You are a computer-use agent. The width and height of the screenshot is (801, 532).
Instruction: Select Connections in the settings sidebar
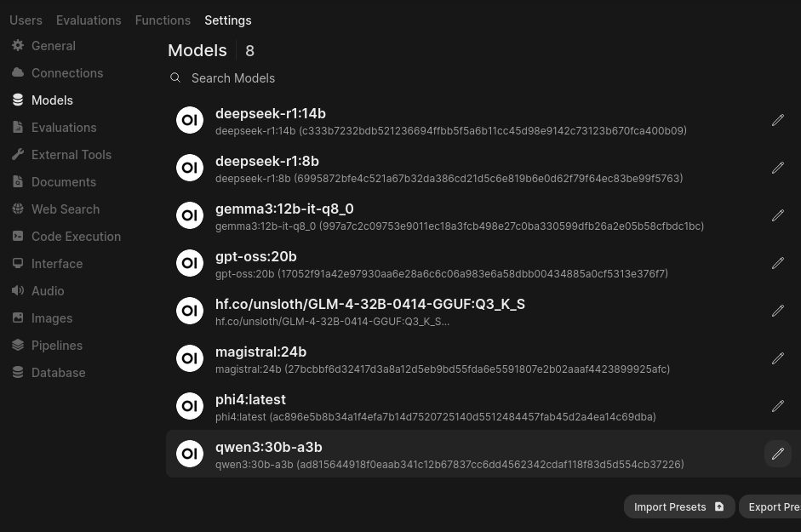pyautogui.click(x=67, y=72)
